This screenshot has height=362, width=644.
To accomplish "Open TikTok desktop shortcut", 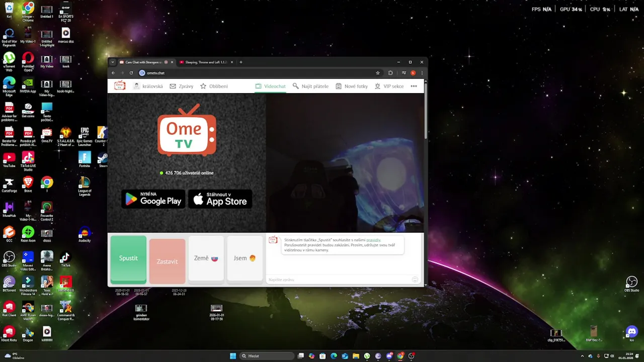I will [65, 259].
